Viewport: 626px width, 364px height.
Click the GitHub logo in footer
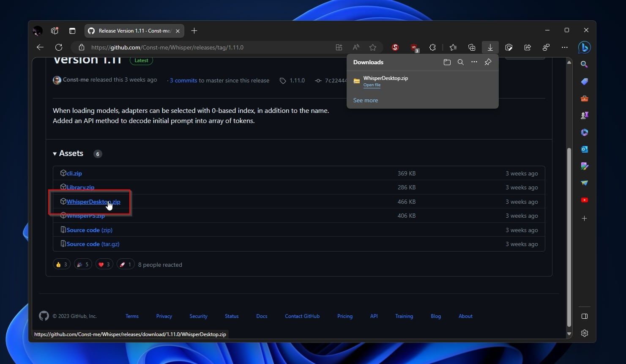(x=44, y=316)
